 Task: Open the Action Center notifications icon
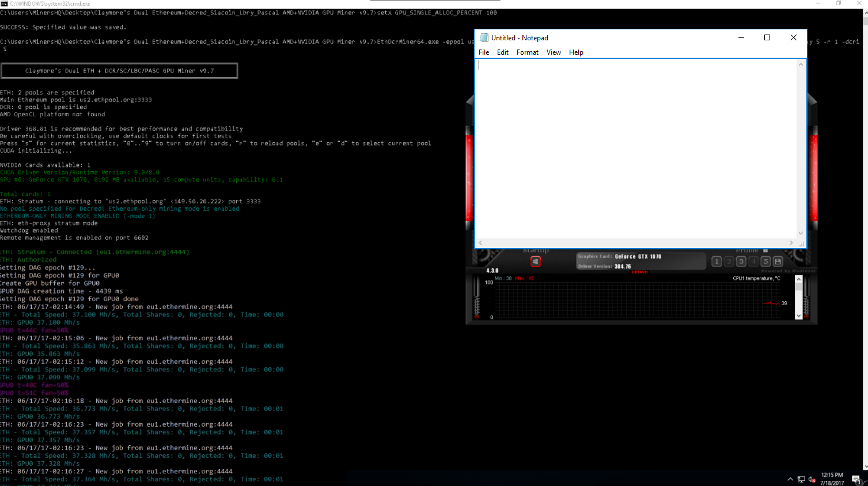[x=856, y=479]
